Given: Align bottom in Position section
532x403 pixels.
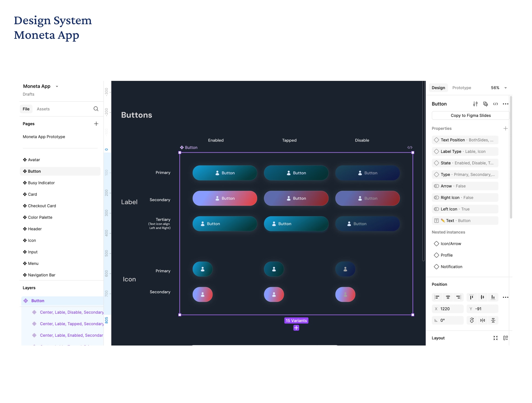Looking at the screenshot, I should coord(493,297).
